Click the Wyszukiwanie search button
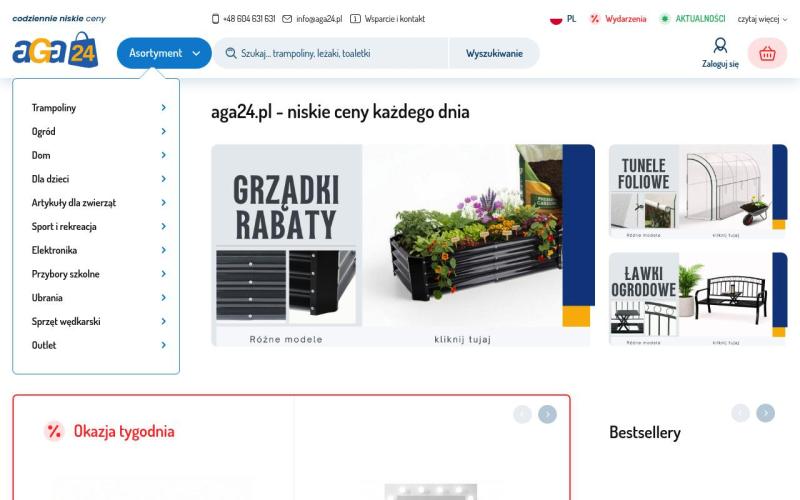Image resolution: width=800 pixels, height=500 pixels. click(494, 53)
